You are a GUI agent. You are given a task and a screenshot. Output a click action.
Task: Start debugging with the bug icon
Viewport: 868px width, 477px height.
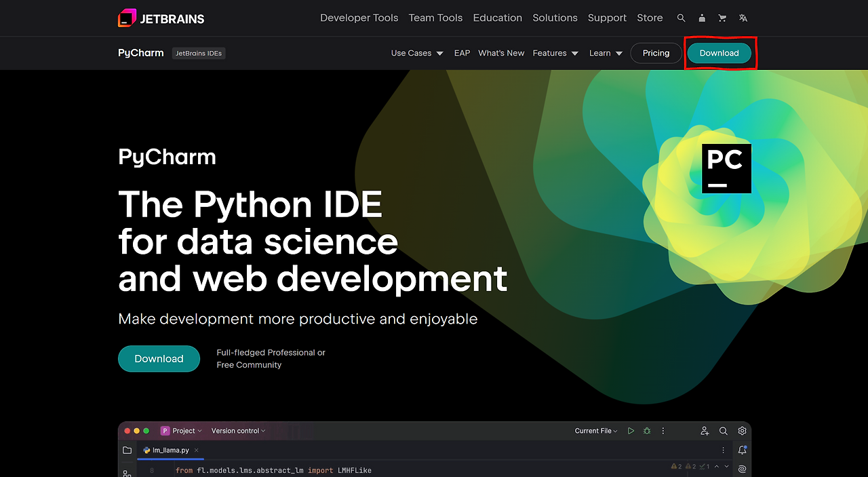[x=646, y=430]
